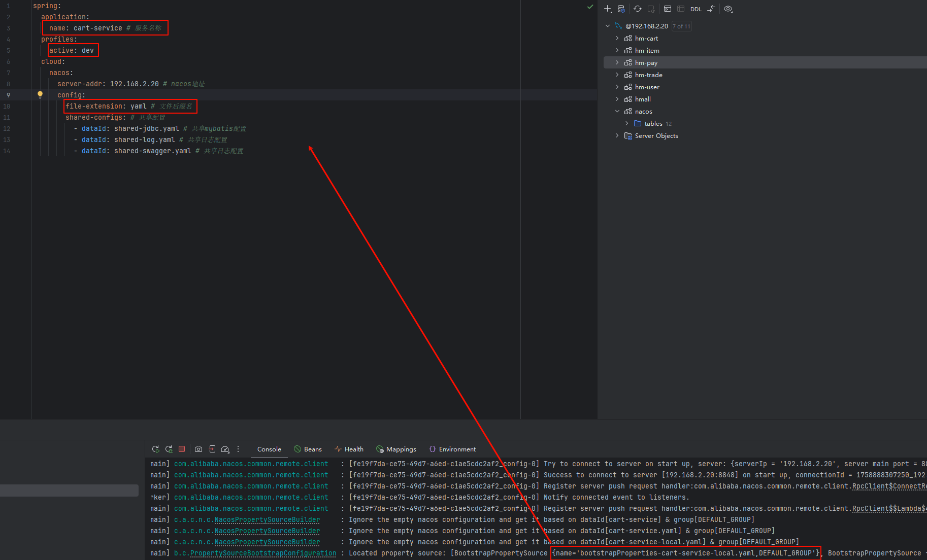Click the Edit Data table icon
This screenshot has width=927, height=560.
pos(681,9)
